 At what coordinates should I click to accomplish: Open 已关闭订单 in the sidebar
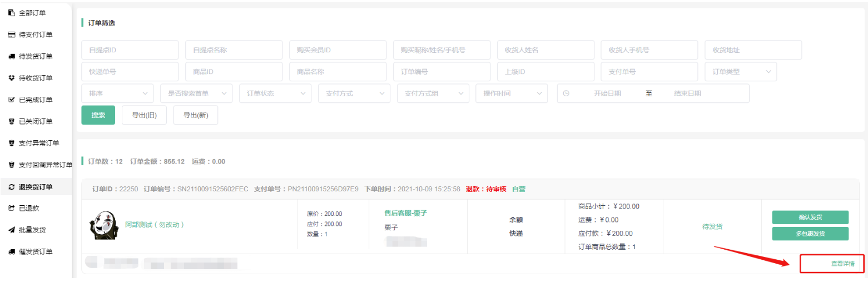pyautogui.click(x=36, y=121)
